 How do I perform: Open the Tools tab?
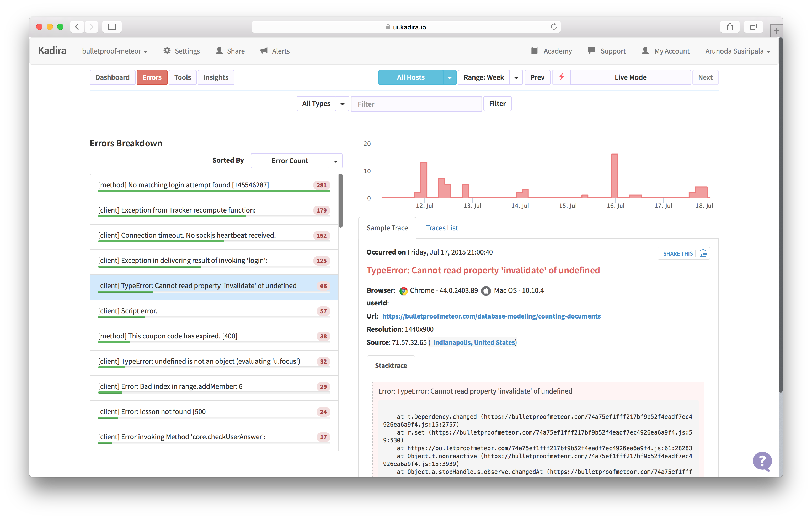coord(183,77)
